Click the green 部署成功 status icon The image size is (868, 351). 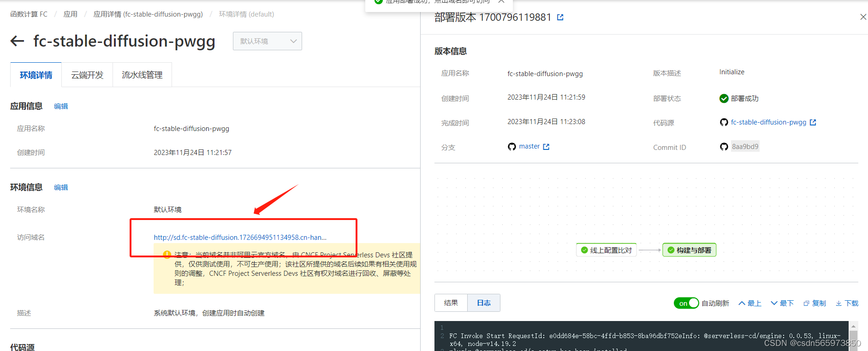click(x=724, y=98)
